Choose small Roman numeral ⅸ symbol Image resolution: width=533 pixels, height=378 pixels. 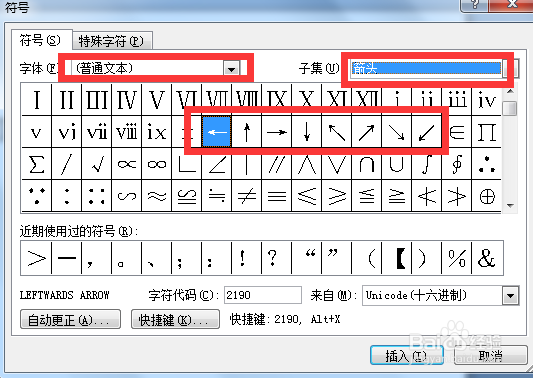[x=157, y=132]
